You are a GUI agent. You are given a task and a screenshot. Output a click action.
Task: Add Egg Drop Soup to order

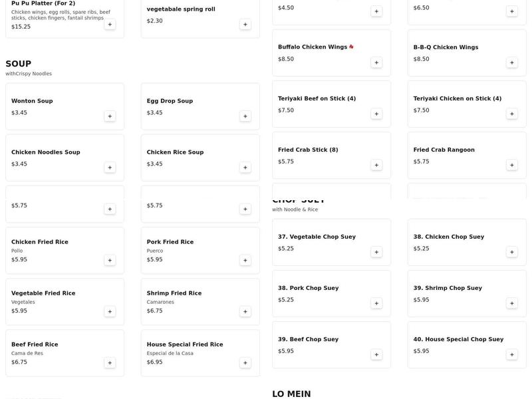245,116
